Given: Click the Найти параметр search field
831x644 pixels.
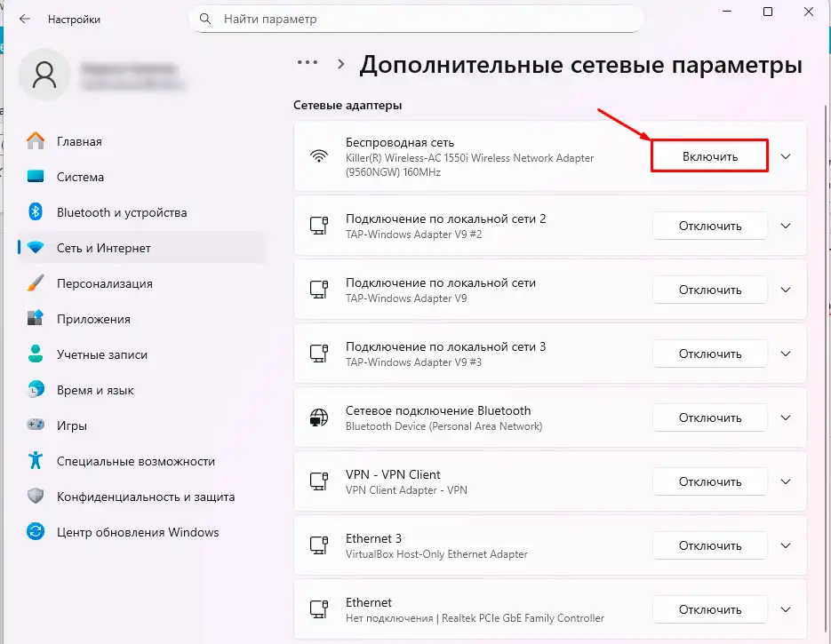Looking at the screenshot, I should 416,18.
